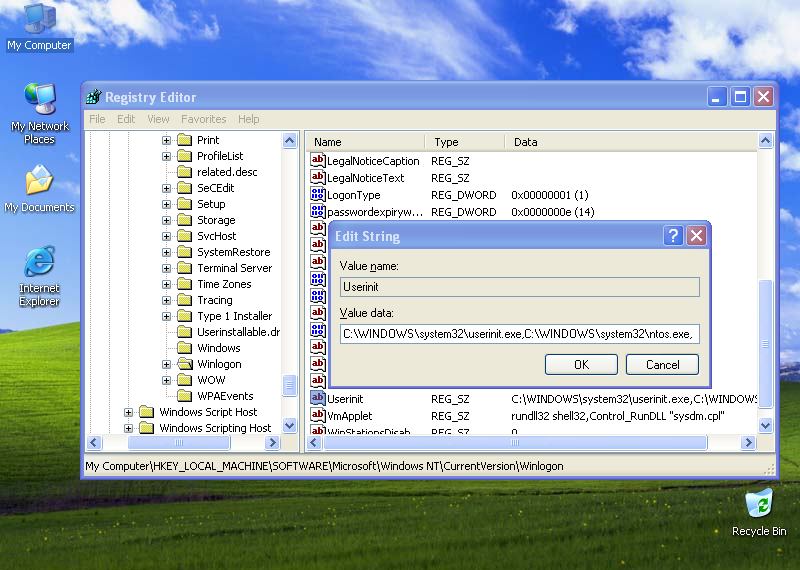Open My Computer desktop icon
The width and height of the screenshot is (800, 570).
point(39,27)
